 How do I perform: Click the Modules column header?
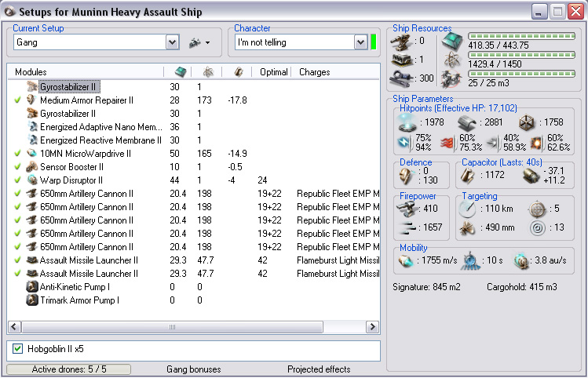coord(86,72)
